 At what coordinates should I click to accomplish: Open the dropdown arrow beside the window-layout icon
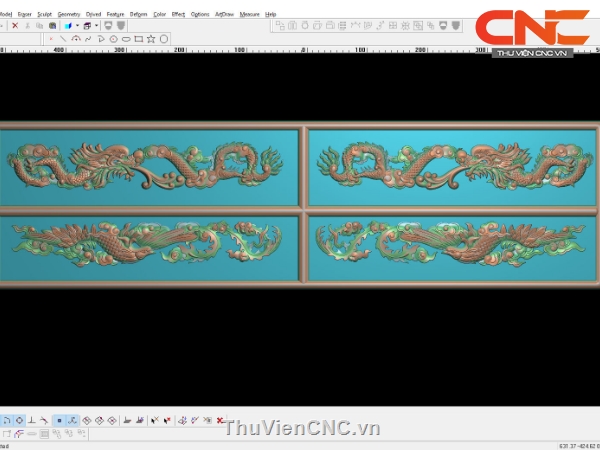pos(97,25)
